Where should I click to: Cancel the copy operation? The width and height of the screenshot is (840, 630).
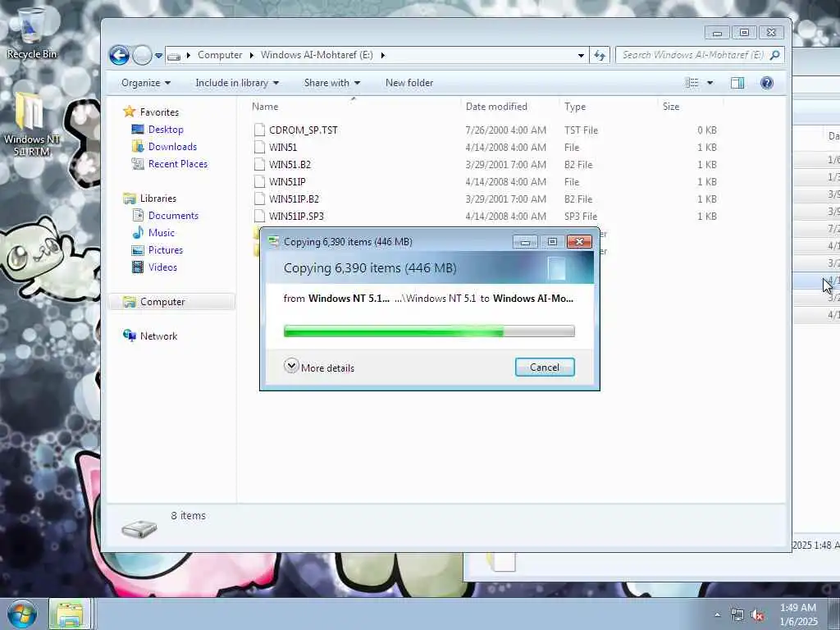[545, 367]
